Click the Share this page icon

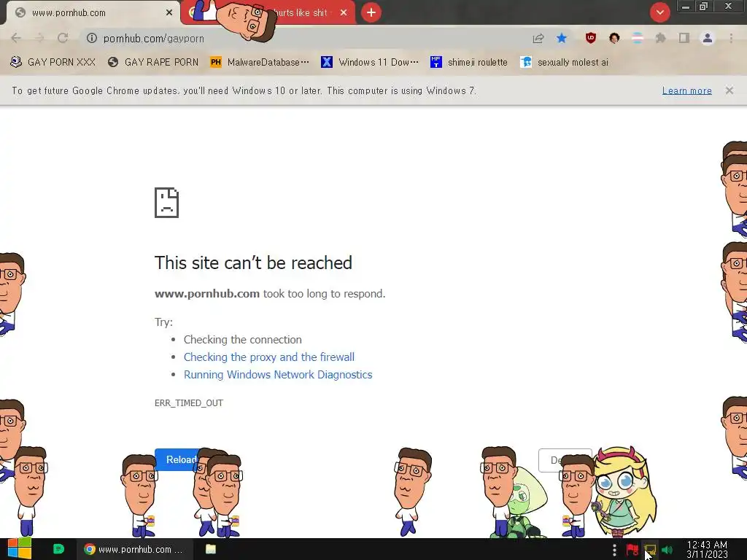tap(538, 38)
